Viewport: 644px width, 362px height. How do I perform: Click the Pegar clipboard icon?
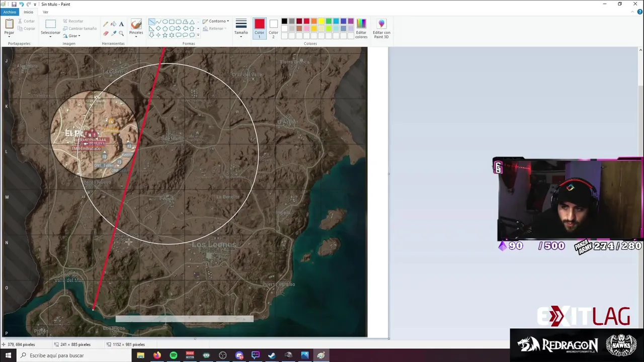(9, 24)
